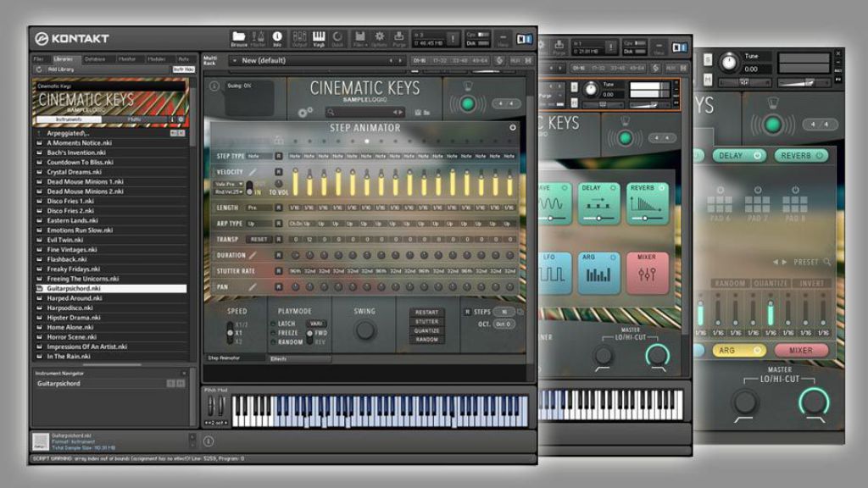868x488 pixels.
Task: Click the Transp RESET button
Action: (259, 239)
